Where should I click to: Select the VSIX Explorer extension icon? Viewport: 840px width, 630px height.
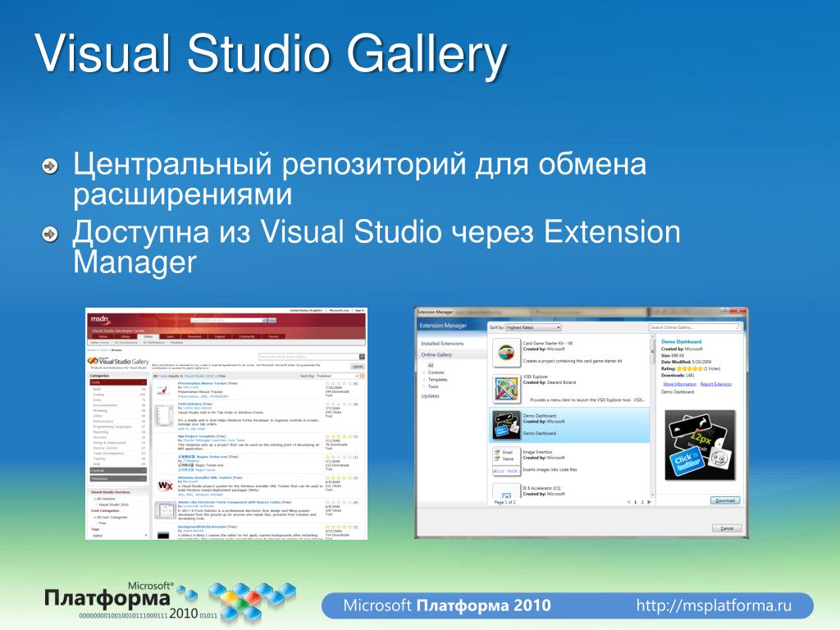tap(505, 389)
